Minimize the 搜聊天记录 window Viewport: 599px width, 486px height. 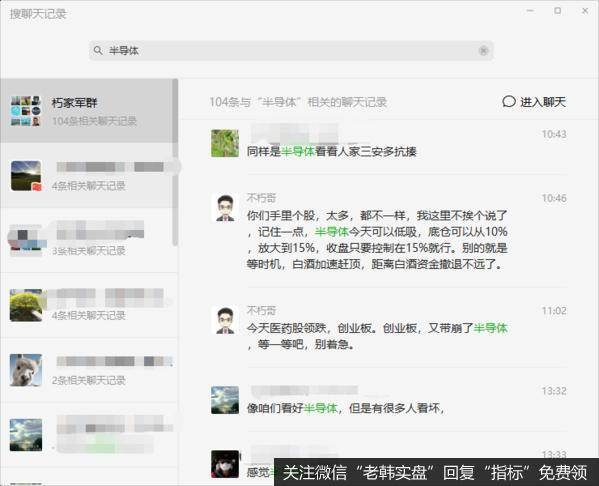pos(530,11)
